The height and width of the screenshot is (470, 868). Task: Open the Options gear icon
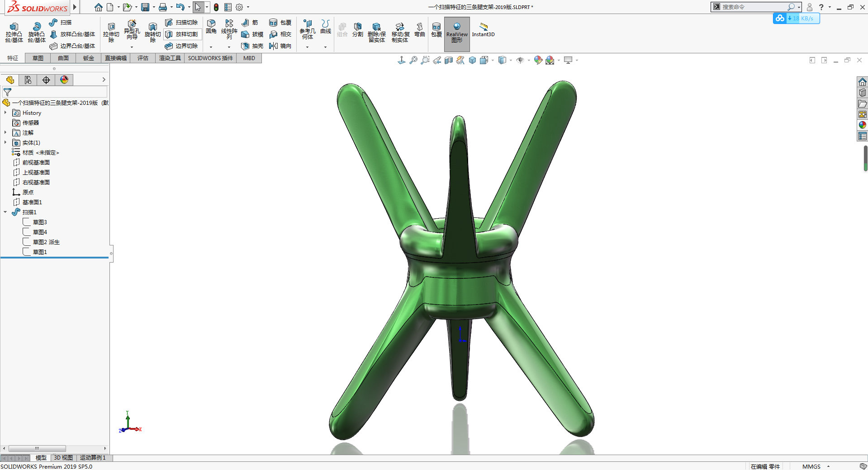coord(240,7)
